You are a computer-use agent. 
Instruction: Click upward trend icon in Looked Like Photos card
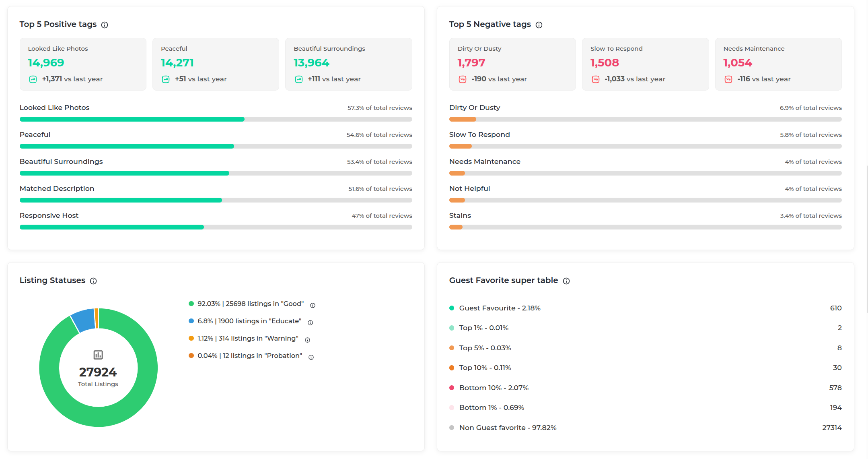click(33, 79)
